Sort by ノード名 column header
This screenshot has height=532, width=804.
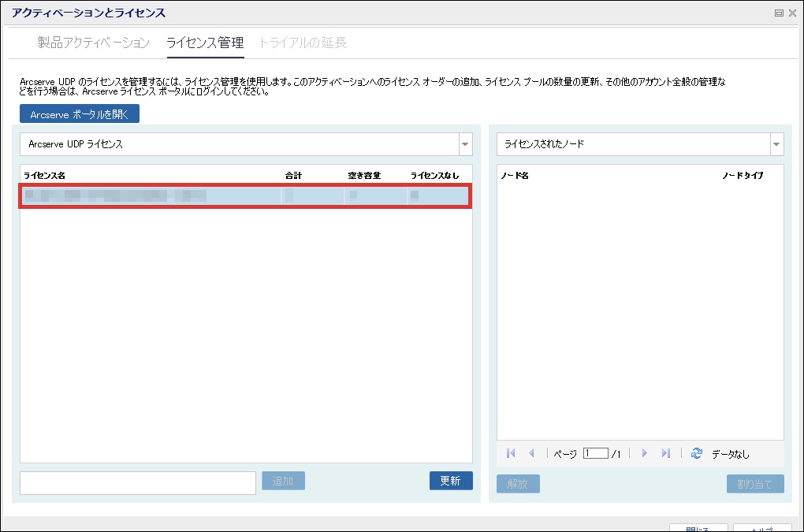515,175
